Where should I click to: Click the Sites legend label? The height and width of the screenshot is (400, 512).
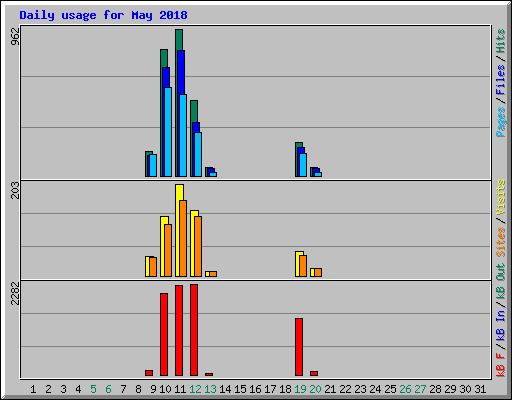[501, 242]
